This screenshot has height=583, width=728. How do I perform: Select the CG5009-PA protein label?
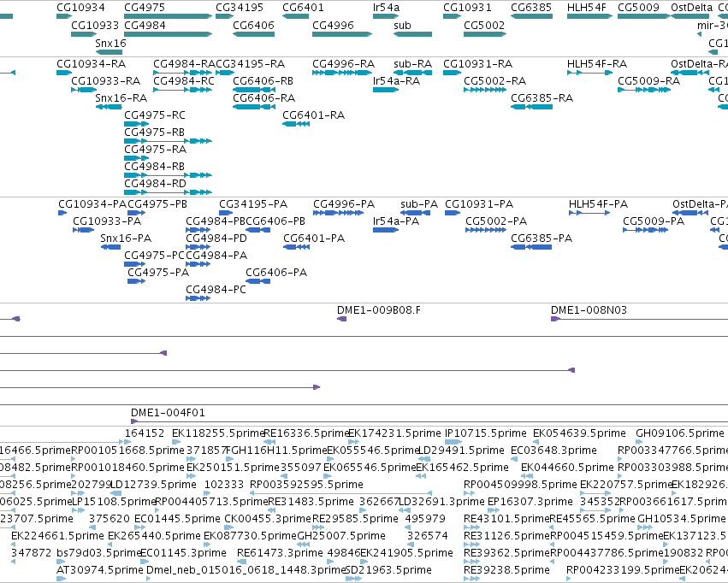point(654,221)
